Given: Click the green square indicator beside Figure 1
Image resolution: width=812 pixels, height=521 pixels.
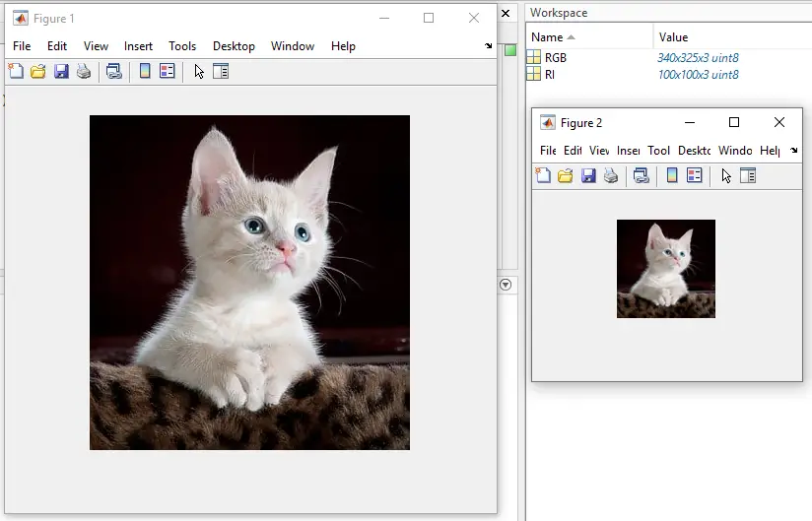Looking at the screenshot, I should tap(510, 50).
